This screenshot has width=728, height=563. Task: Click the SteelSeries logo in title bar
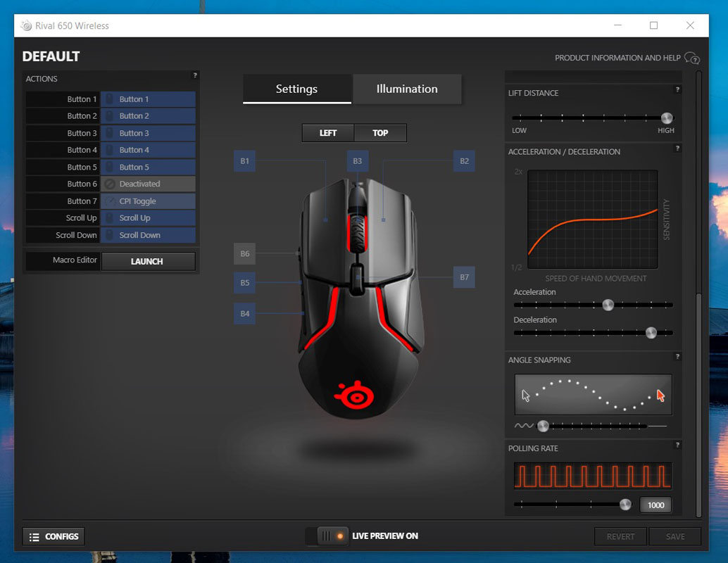click(x=27, y=25)
